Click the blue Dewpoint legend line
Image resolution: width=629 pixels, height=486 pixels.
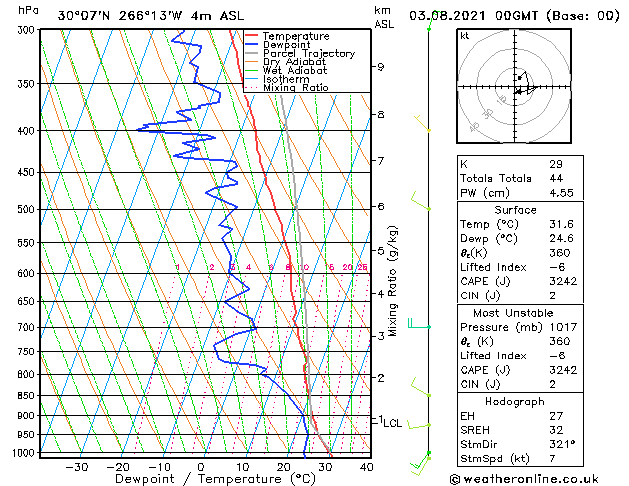pyautogui.click(x=252, y=45)
